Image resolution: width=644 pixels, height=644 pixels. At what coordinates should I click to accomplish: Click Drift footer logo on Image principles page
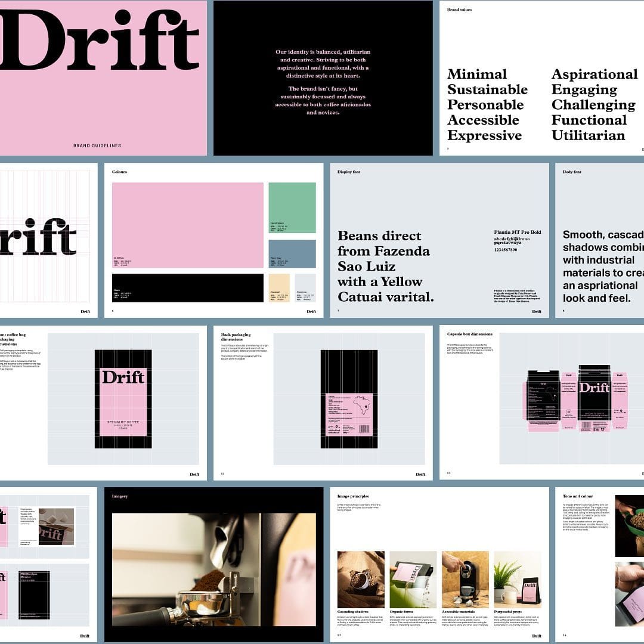click(537, 636)
